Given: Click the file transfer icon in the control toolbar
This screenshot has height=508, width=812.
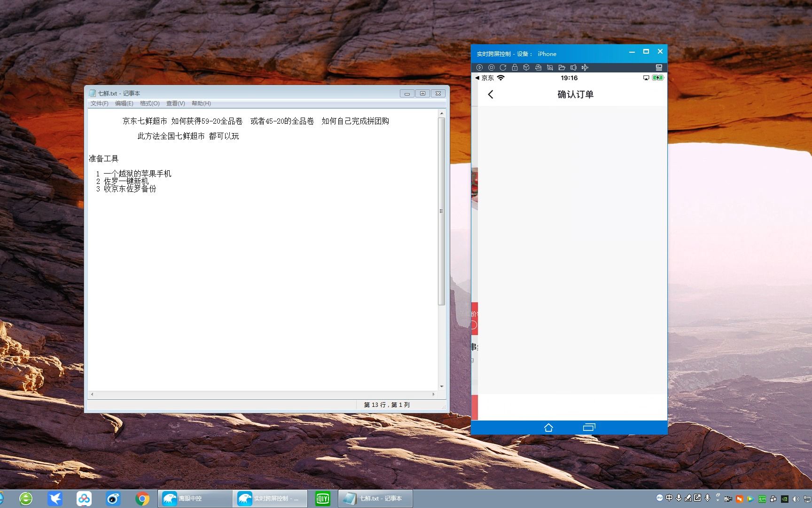Looking at the screenshot, I should [x=538, y=67].
